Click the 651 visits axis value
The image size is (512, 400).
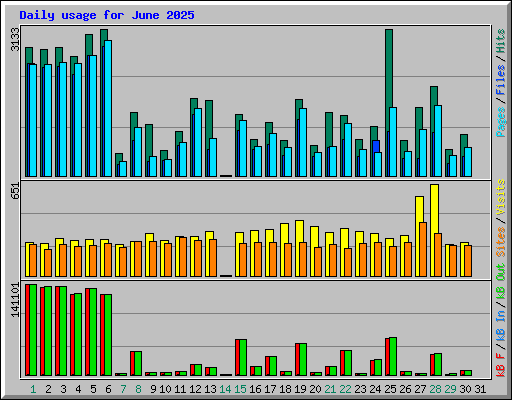tap(15, 191)
